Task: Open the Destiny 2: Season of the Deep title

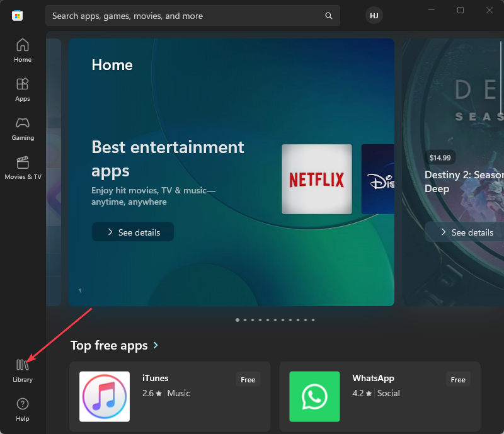Action: 464,181
